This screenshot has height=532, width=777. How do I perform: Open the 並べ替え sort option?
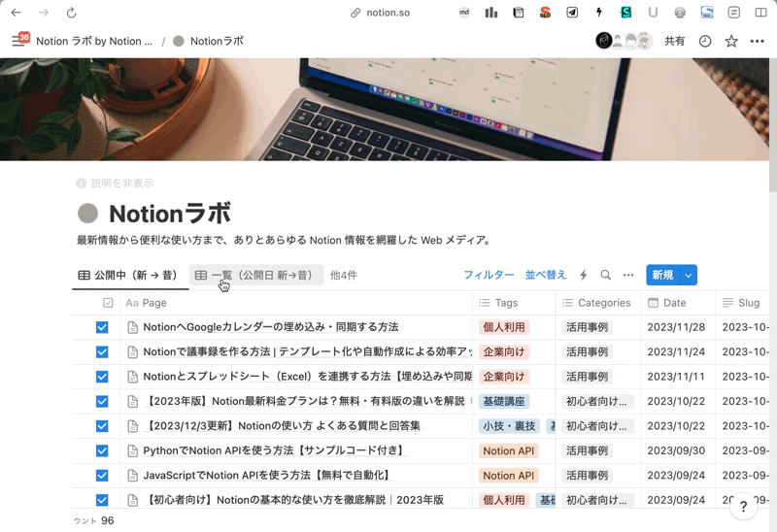tap(546, 275)
